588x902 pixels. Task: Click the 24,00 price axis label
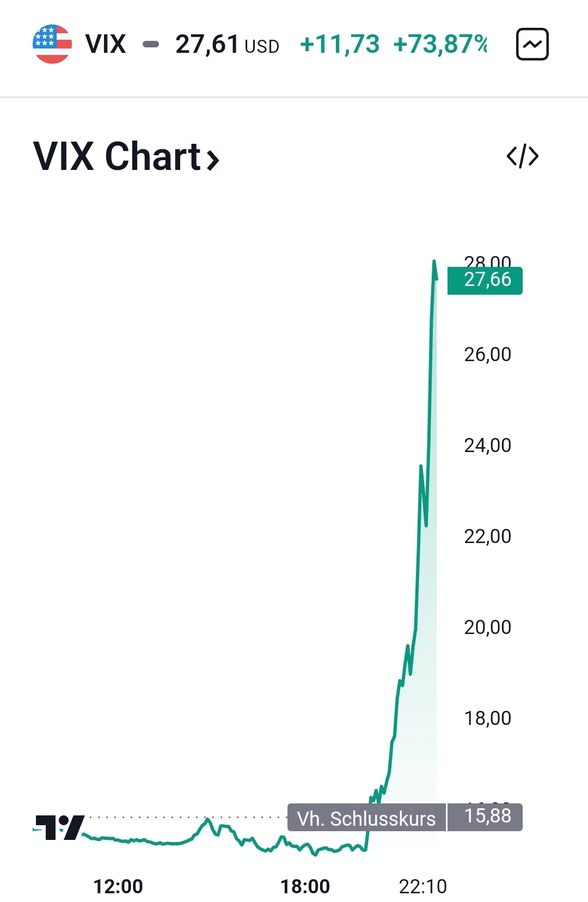click(487, 446)
